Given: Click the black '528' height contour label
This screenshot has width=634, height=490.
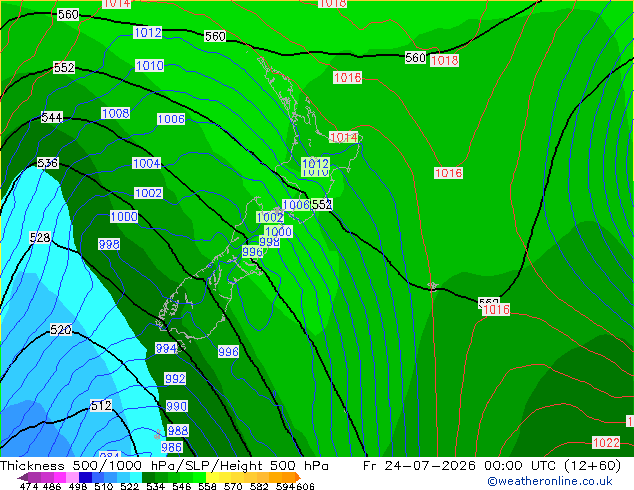Looking at the screenshot, I should [40, 237].
